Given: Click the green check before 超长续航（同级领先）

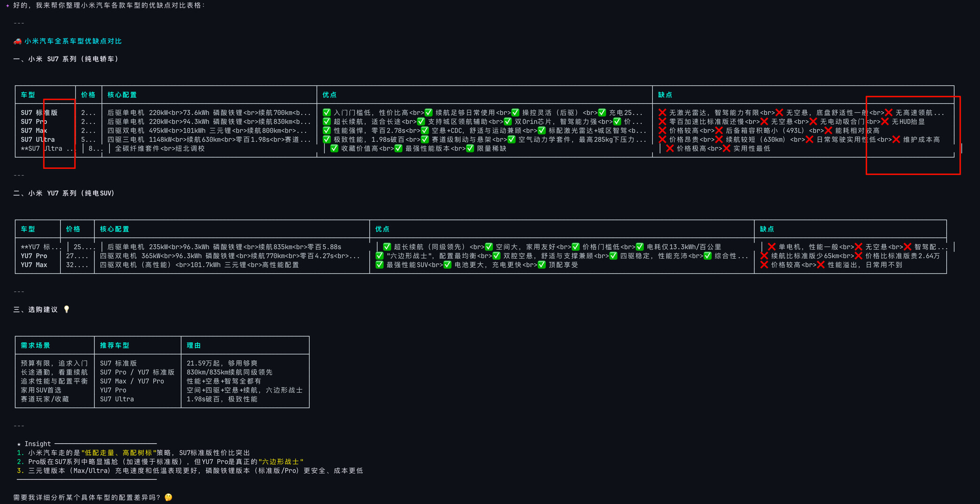Looking at the screenshot, I should click(x=387, y=247).
